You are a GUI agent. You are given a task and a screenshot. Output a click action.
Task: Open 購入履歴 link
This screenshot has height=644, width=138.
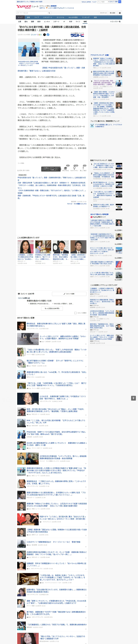[112, 13]
